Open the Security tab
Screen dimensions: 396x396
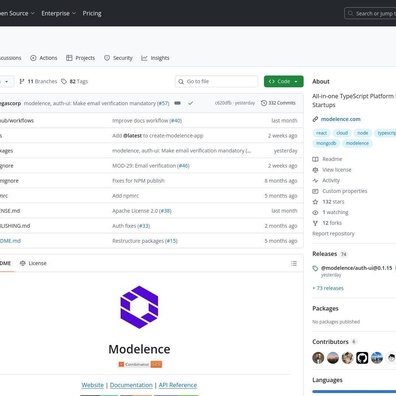point(118,58)
